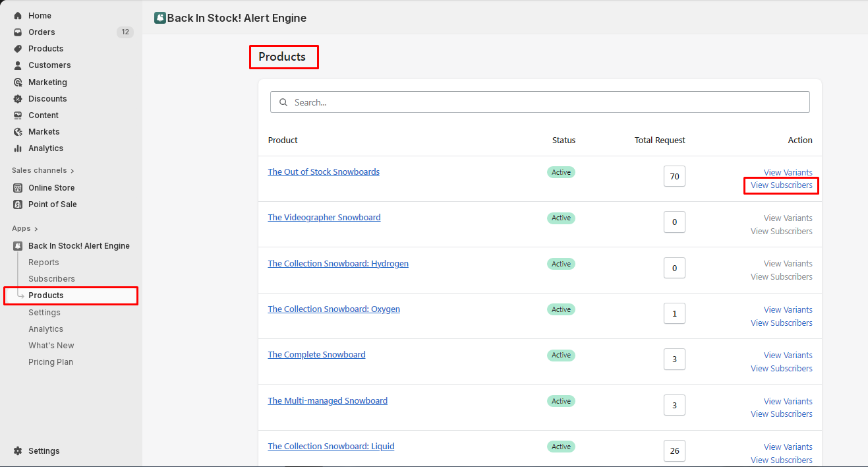Open The Multi-managed Snowboard link
The image size is (868, 467).
[x=328, y=400]
